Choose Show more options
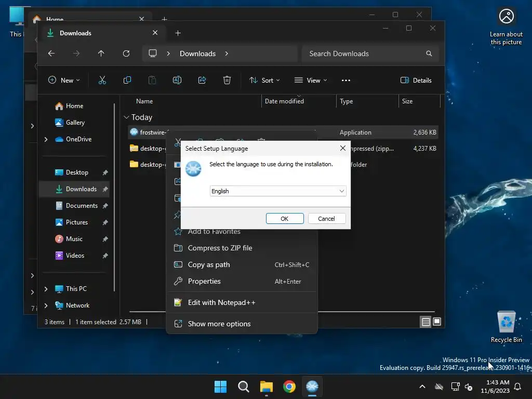Image resolution: width=532 pixels, height=399 pixels. pyautogui.click(x=242, y=324)
